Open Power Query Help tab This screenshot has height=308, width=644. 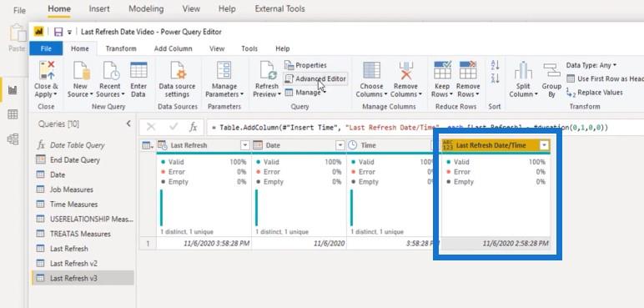pos(283,48)
